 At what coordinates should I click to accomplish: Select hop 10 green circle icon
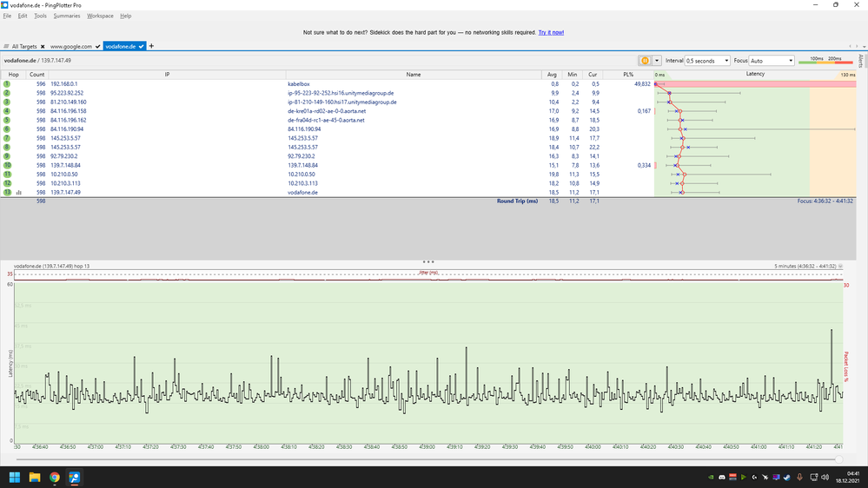[7, 165]
